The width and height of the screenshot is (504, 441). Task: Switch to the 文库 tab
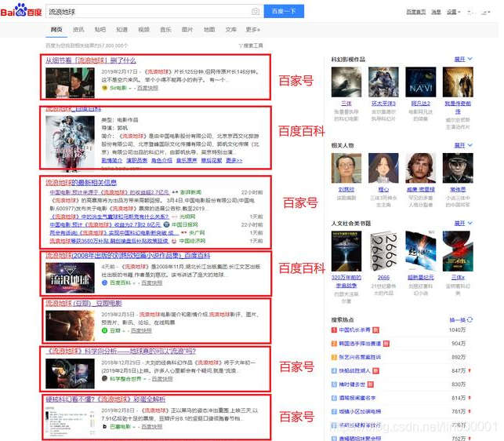point(230,30)
